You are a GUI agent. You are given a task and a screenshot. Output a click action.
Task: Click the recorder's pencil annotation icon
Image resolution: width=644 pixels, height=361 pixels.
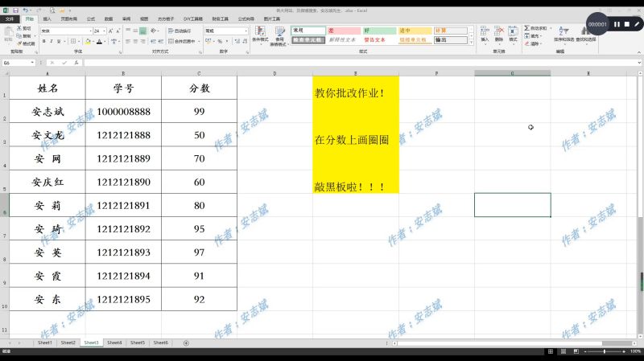point(637,24)
